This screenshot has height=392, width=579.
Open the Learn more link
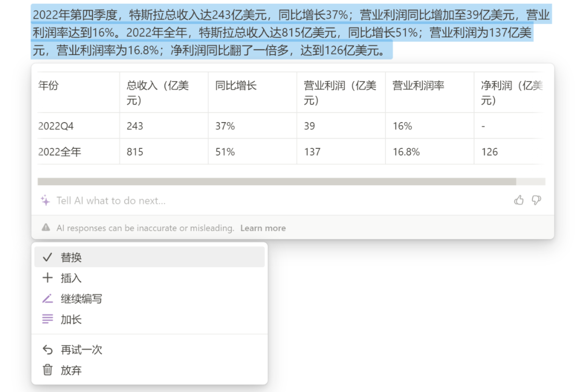coord(263,228)
